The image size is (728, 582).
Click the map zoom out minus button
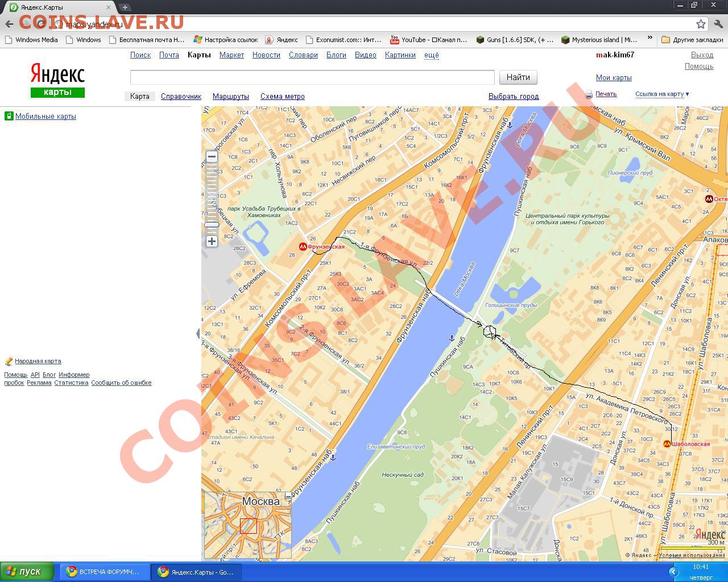tap(212, 157)
